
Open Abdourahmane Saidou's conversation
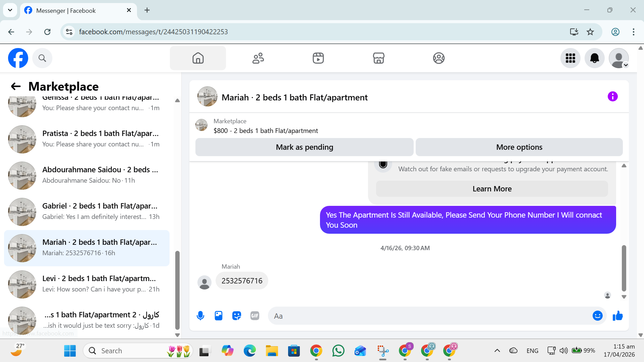tap(87, 176)
